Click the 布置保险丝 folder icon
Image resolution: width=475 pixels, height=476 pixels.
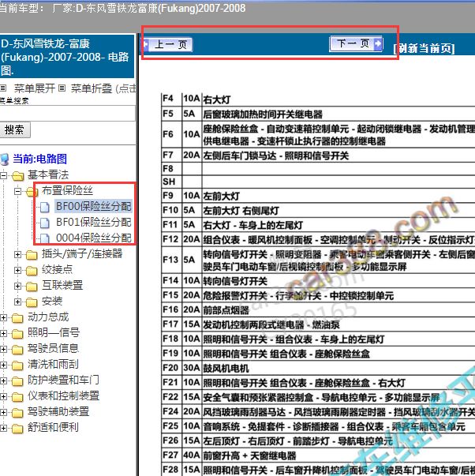(32, 191)
